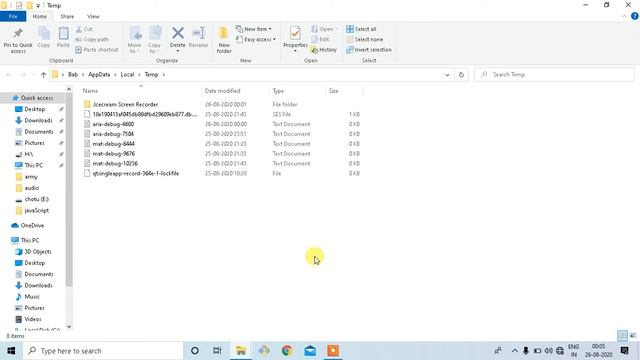Image resolution: width=640 pixels, height=360 pixels.
Task: Click Paste shortcut command
Action: pyautogui.click(x=97, y=49)
